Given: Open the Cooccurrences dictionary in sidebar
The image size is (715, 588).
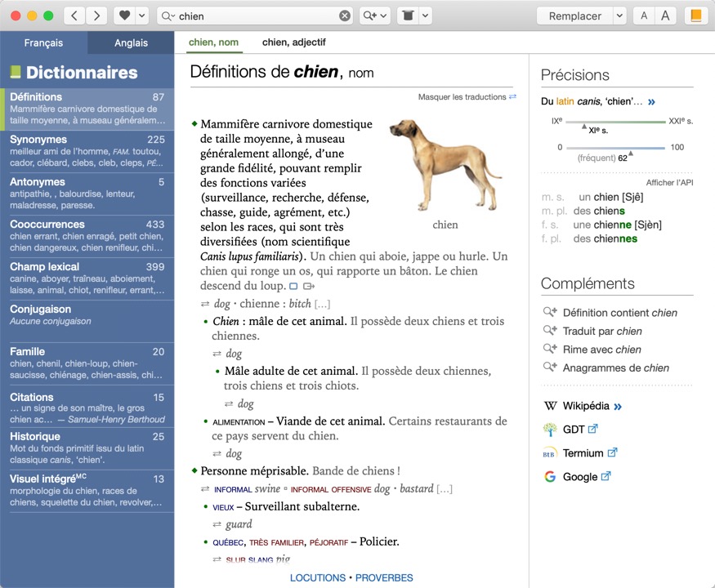Looking at the screenshot, I should [87, 236].
